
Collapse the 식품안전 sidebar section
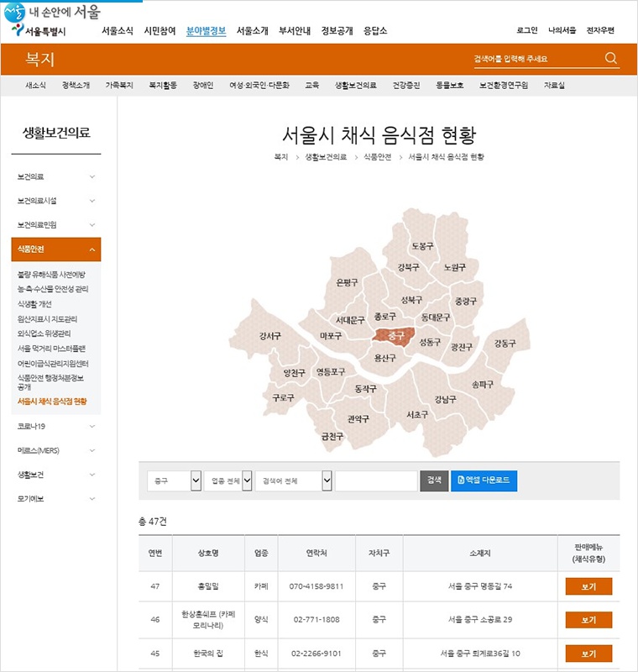[56, 249]
